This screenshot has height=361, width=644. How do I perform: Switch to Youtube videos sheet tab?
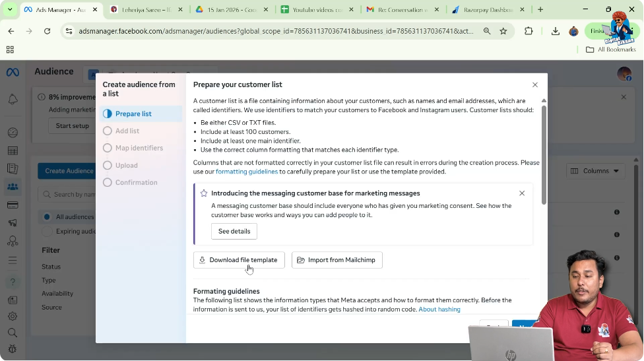(317, 9)
